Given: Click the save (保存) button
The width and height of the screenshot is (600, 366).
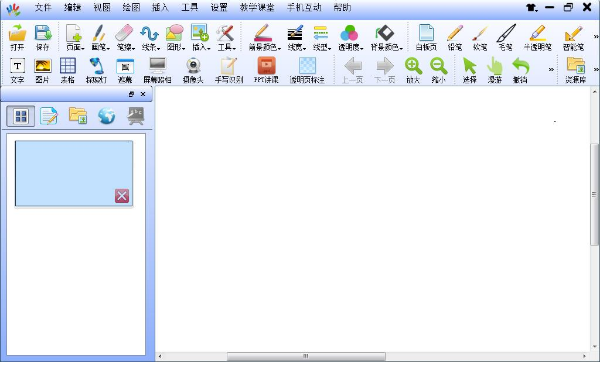Looking at the screenshot, I should [x=42, y=38].
